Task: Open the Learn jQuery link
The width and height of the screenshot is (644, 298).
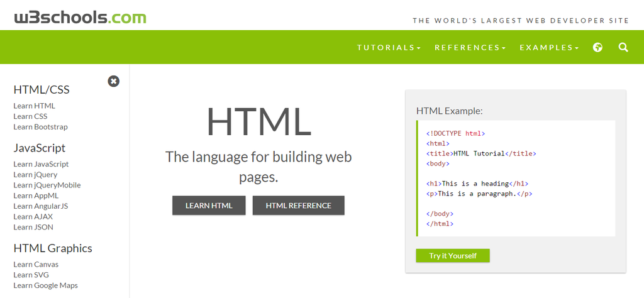Action: [35, 175]
